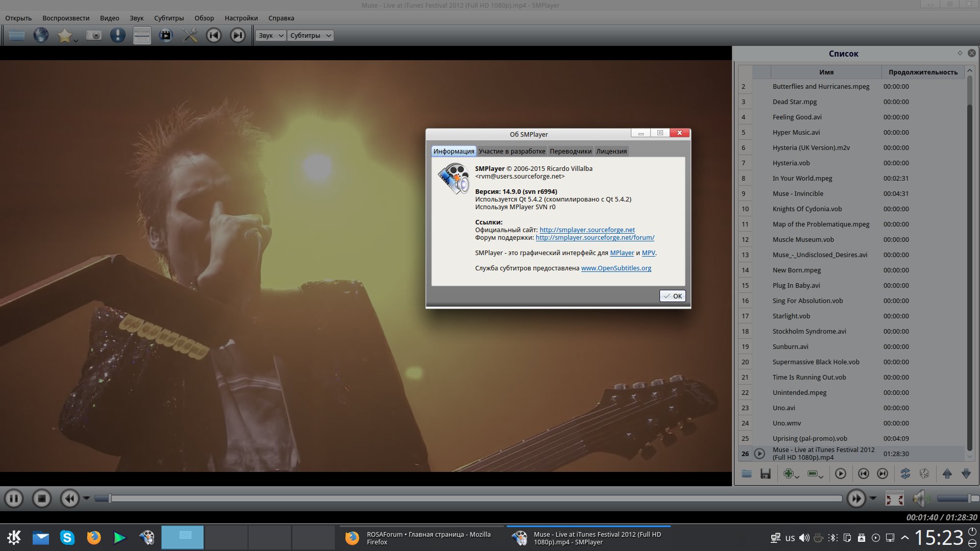
Task: Save the playlist with the floppy disk icon
Action: pyautogui.click(x=765, y=474)
